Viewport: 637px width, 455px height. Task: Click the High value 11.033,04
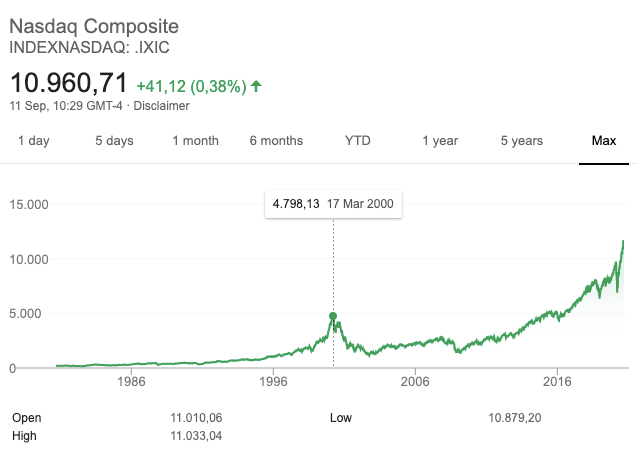[196, 436]
